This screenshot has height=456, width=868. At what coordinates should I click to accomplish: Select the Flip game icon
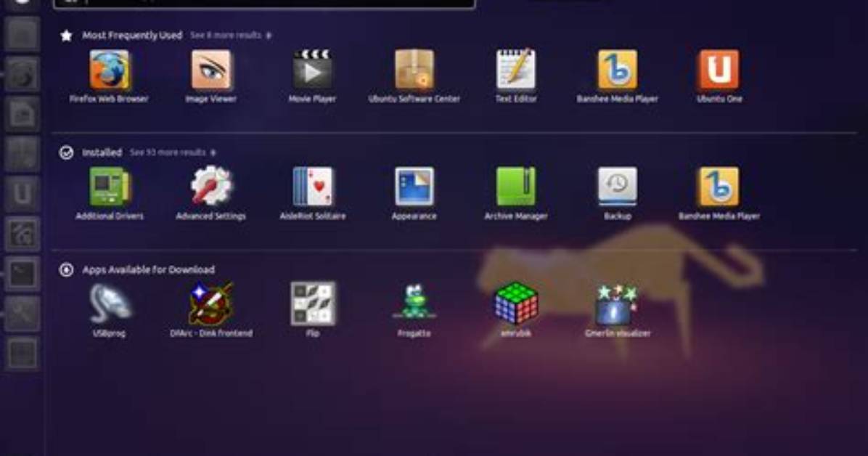(x=313, y=304)
